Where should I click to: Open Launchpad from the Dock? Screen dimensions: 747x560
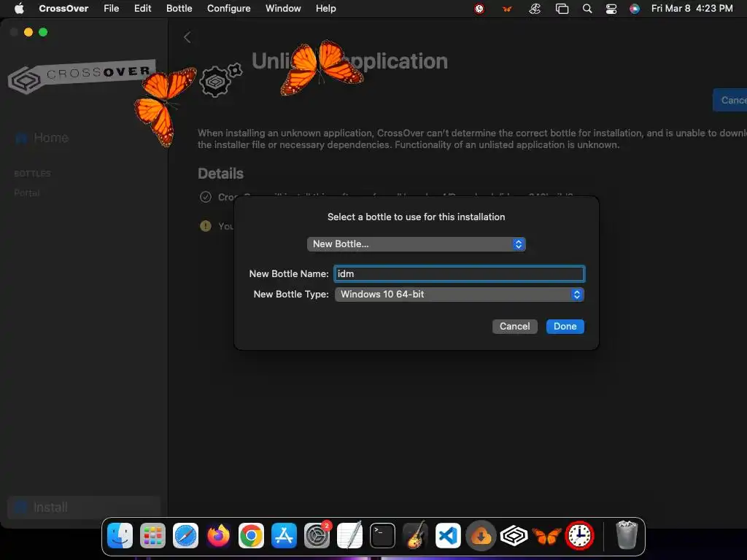point(153,536)
